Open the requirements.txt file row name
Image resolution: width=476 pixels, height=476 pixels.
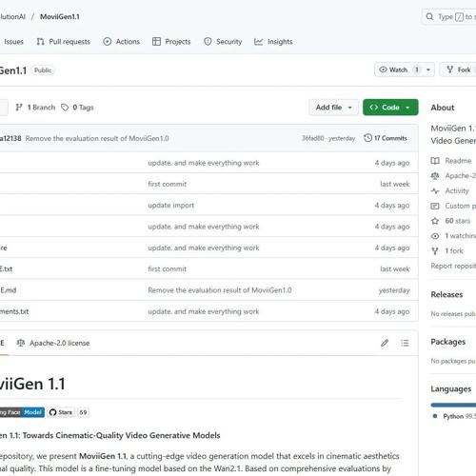(14, 311)
